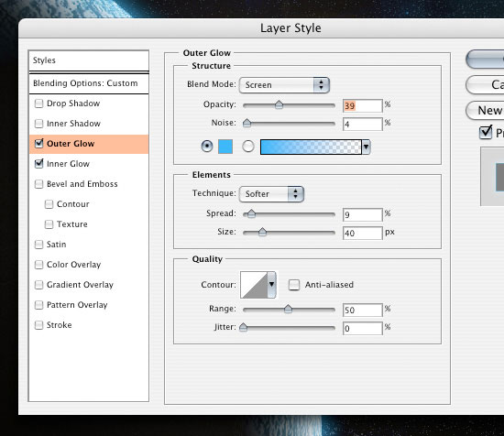504x436 pixels.
Task: Open the Technique Softer dropdown
Action: tap(271, 194)
